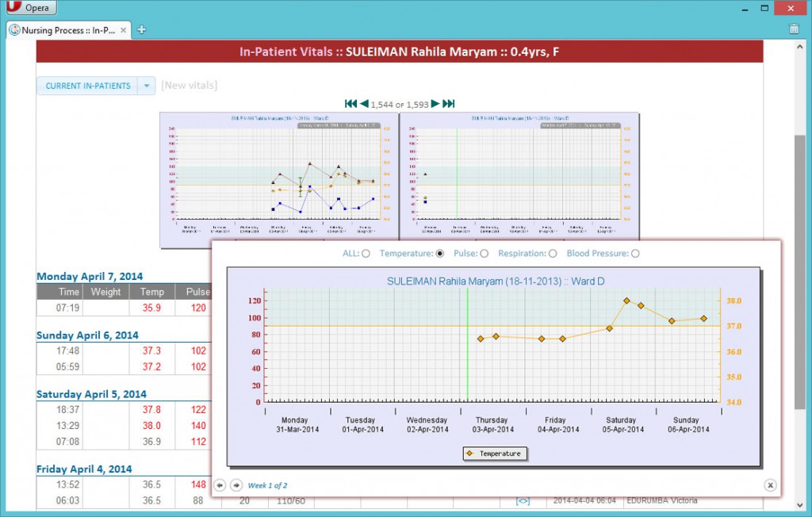The height and width of the screenshot is (517, 812).
Task: Select the ALL vitals radio button
Action: point(365,253)
